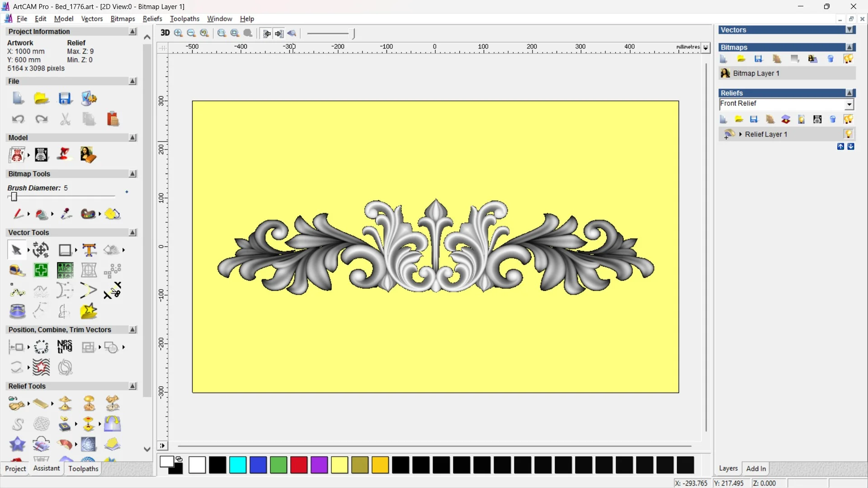
Task: Click the Undo arrow icon
Action: (x=18, y=119)
